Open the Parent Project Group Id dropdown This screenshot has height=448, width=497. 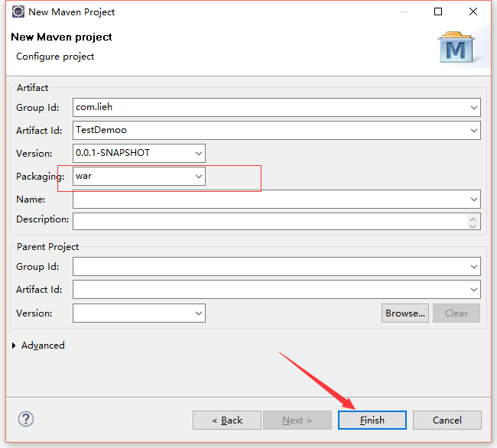click(x=473, y=267)
